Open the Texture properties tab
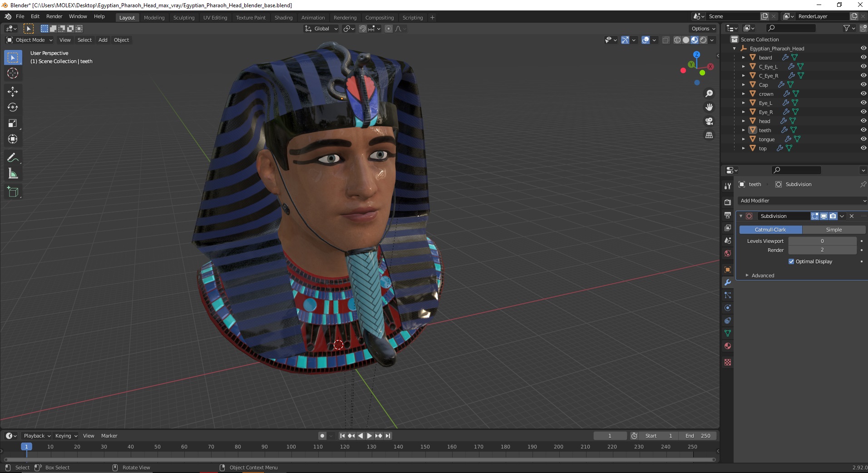This screenshot has width=868, height=473. pos(728,362)
